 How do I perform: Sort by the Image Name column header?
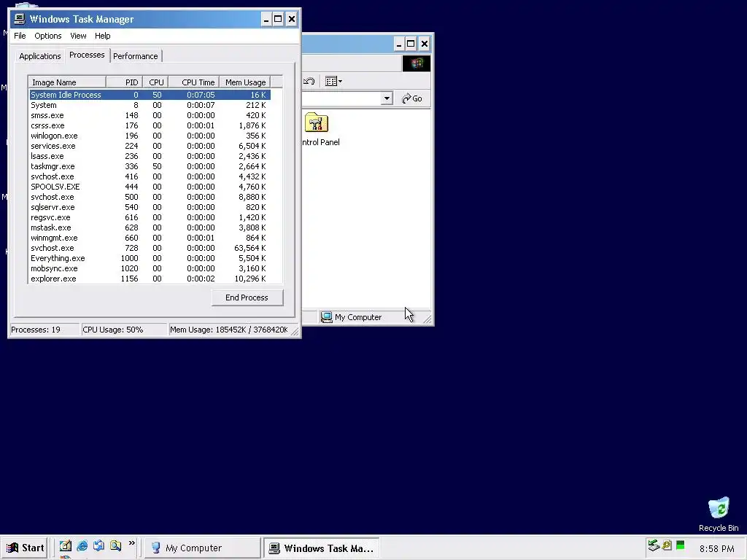(67, 82)
